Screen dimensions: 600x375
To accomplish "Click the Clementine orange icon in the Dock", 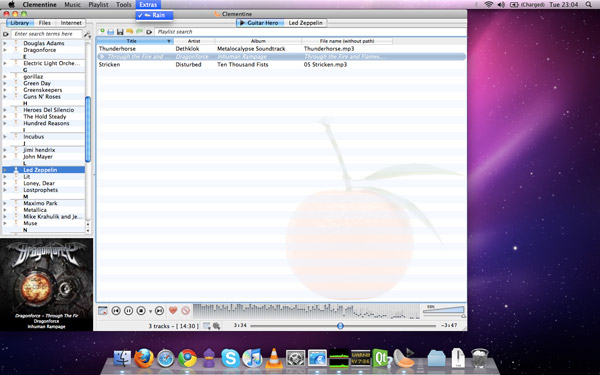I will (x=403, y=359).
